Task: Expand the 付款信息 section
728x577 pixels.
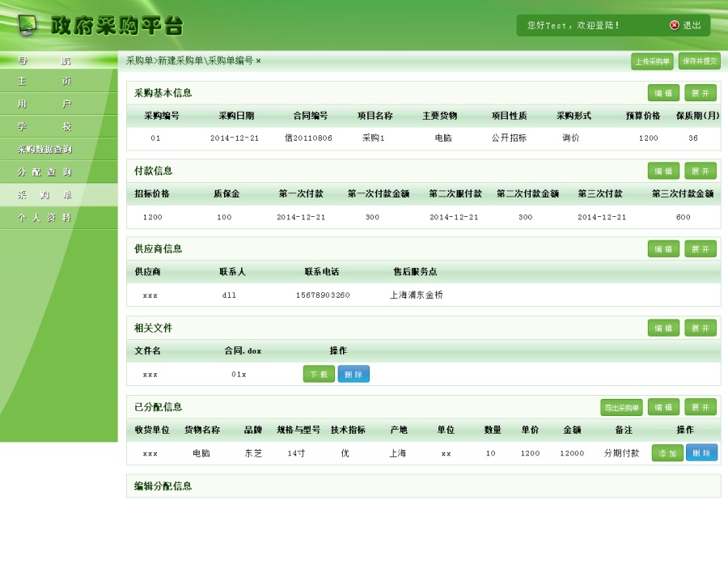Action: coord(700,171)
